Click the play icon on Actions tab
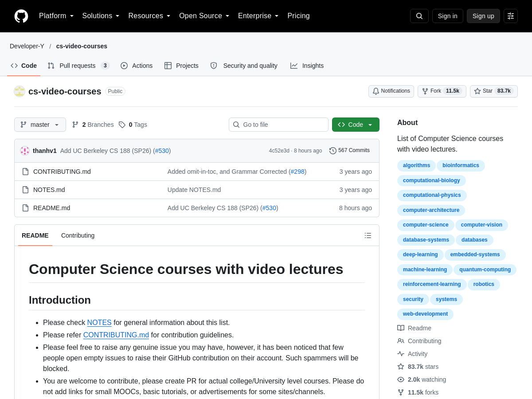Screen dimensions: 532x399 [124, 66]
